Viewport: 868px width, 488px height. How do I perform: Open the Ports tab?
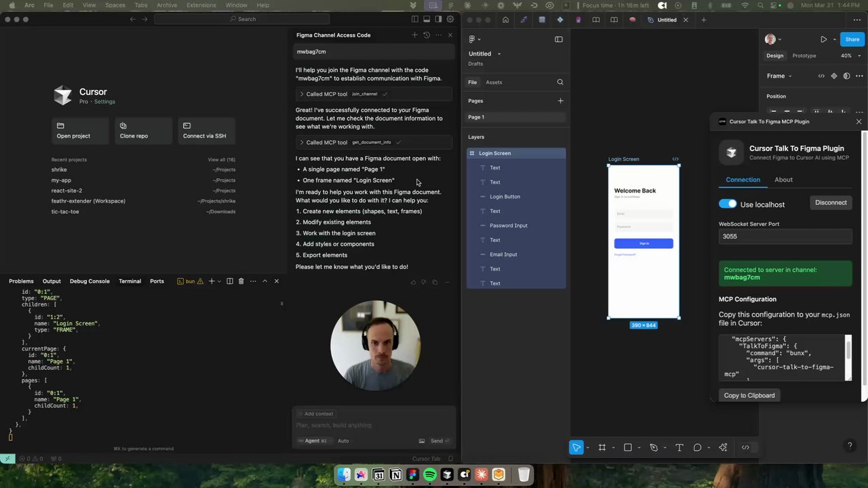157,281
